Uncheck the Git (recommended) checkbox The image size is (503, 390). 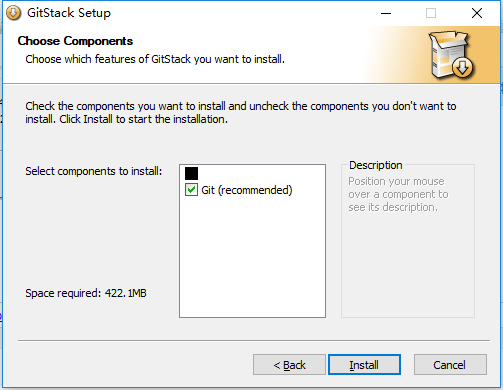(x=191, y=190)
